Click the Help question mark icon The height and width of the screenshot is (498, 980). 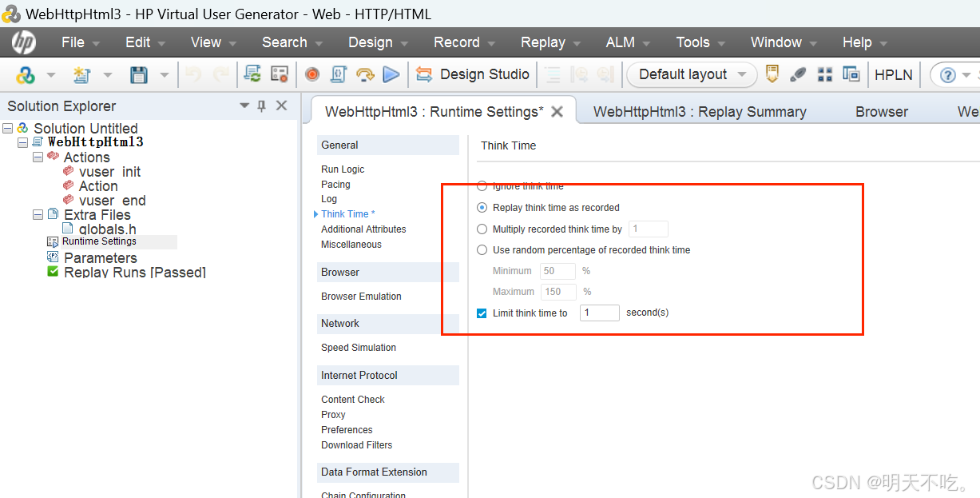[948, 75]
